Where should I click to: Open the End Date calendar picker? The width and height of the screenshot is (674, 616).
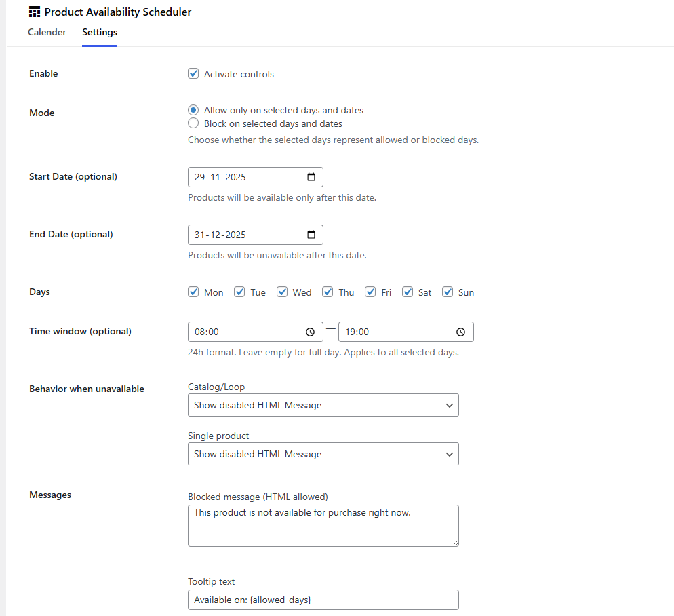[312, 235]
